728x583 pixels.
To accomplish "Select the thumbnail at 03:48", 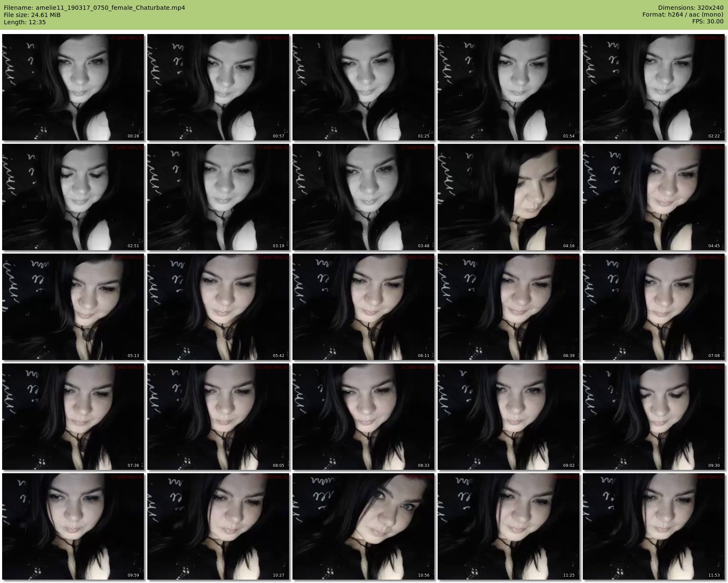I will pos(364,197).
